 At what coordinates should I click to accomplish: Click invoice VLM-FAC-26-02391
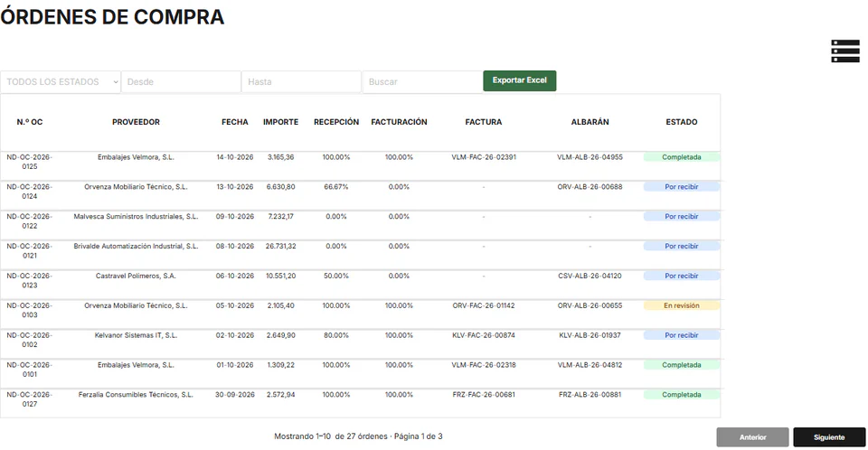coord(484,158)
